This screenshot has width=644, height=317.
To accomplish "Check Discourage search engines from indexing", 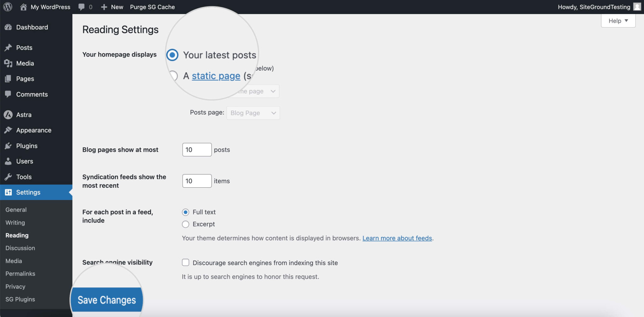I will point(185,263).
